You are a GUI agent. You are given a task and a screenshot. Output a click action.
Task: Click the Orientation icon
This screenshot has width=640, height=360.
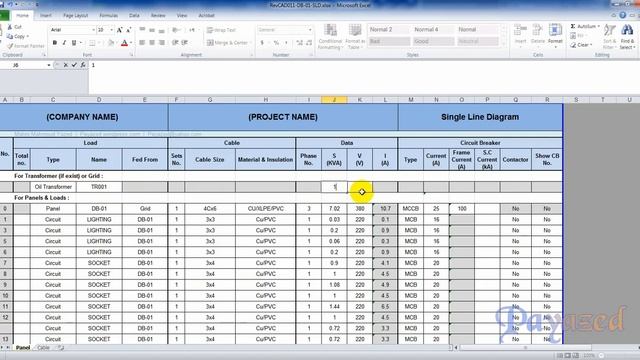click(176, 30)
